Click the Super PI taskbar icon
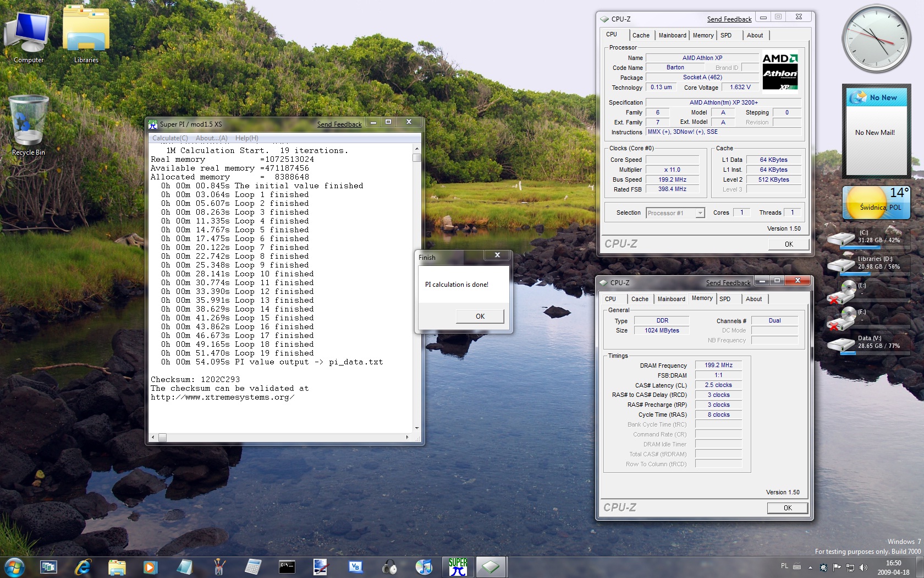 (458, 566)
